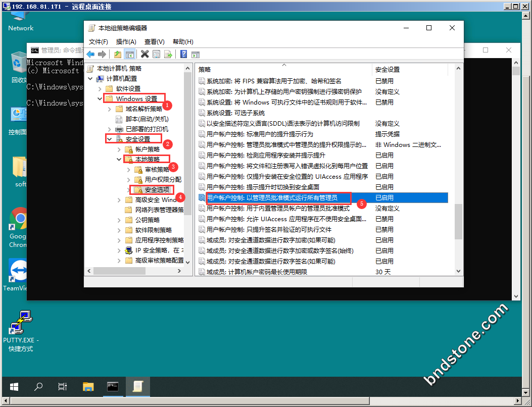Click the blue Back arrow in toolbar

click(90, 55)
